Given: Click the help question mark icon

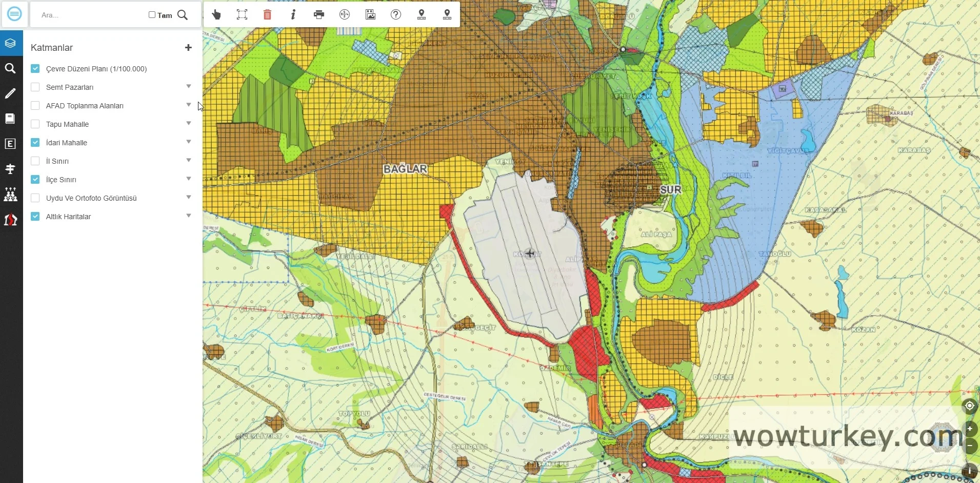Looking at the screenshot, I should (396, 15).
